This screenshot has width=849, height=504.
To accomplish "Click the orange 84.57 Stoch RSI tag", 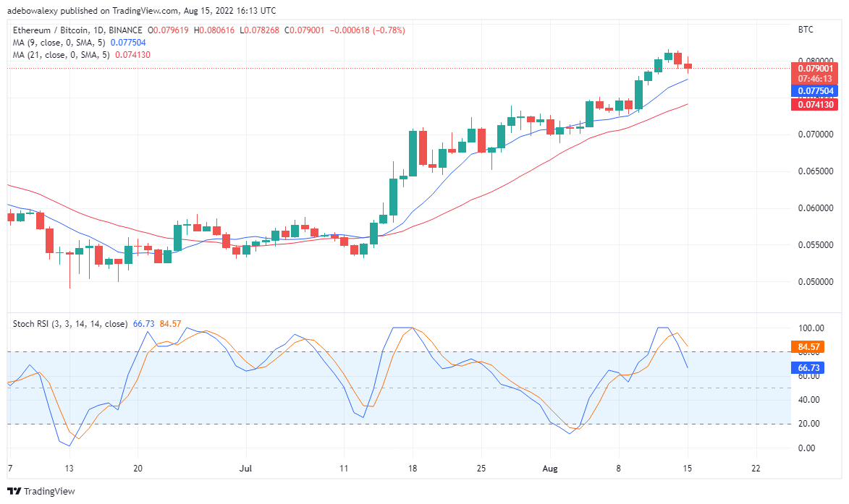I will [808, 346].
